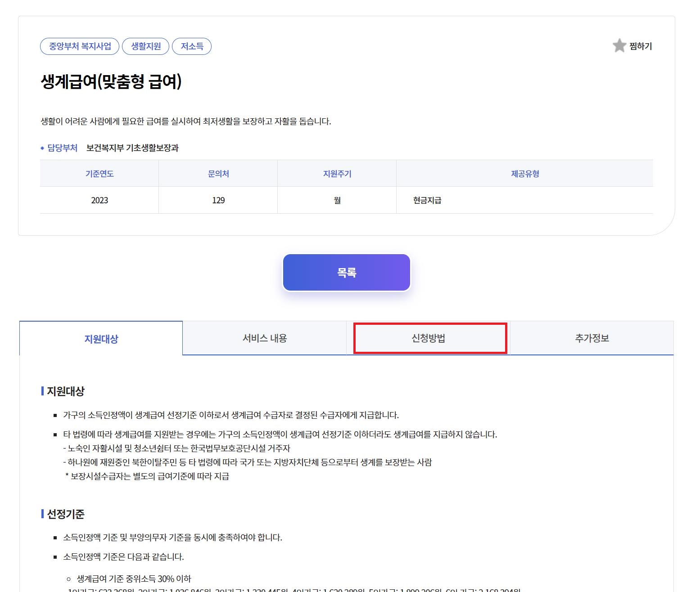
Task: Click the line 노숙인 자활시설 및 청소년쉼터
Action: click(177, 448)
